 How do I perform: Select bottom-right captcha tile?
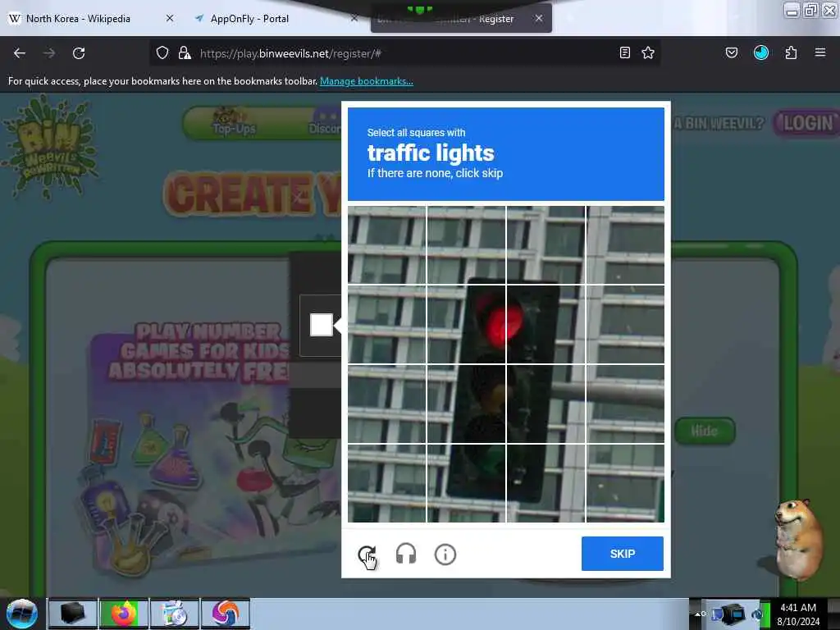626,483
